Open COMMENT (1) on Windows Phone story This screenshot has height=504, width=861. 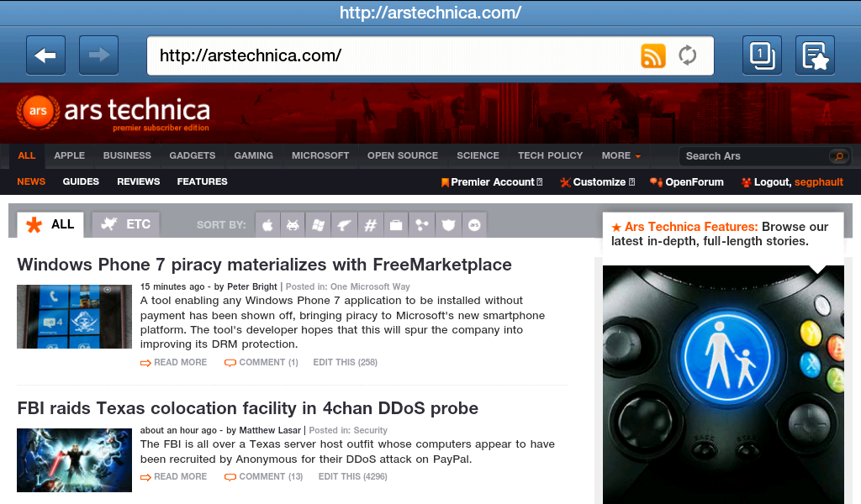pyautogui.click(x=261, y=363)
